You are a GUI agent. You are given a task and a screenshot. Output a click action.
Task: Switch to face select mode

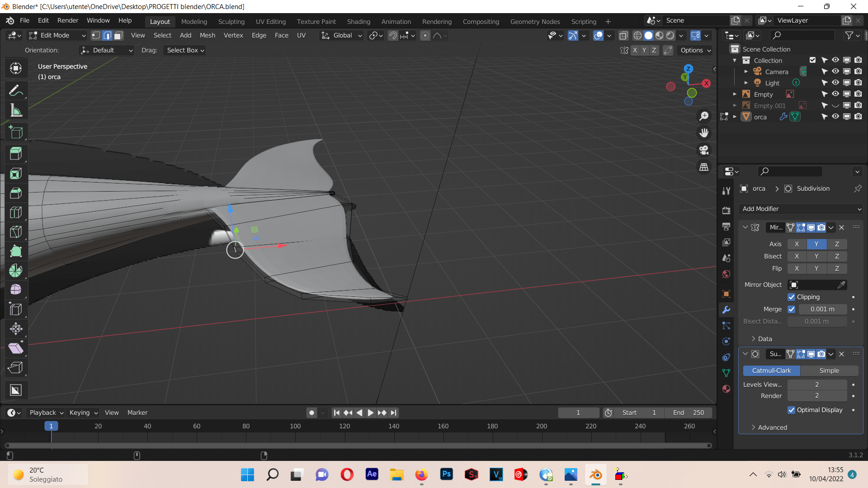click(118, 35)
